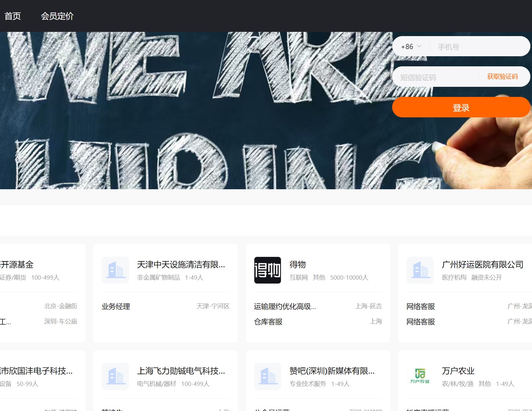Open the 开源基金 company name

coord(17,265)
